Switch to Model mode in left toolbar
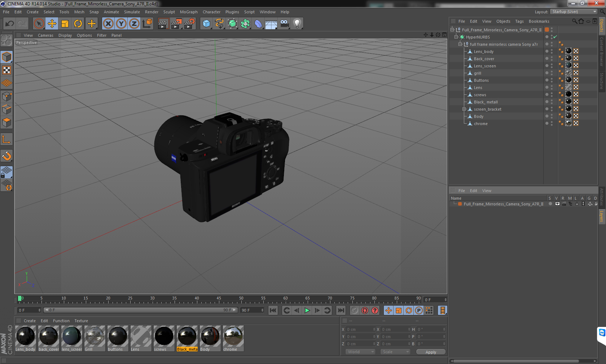 pyautogui.click(x=7, y=57)
